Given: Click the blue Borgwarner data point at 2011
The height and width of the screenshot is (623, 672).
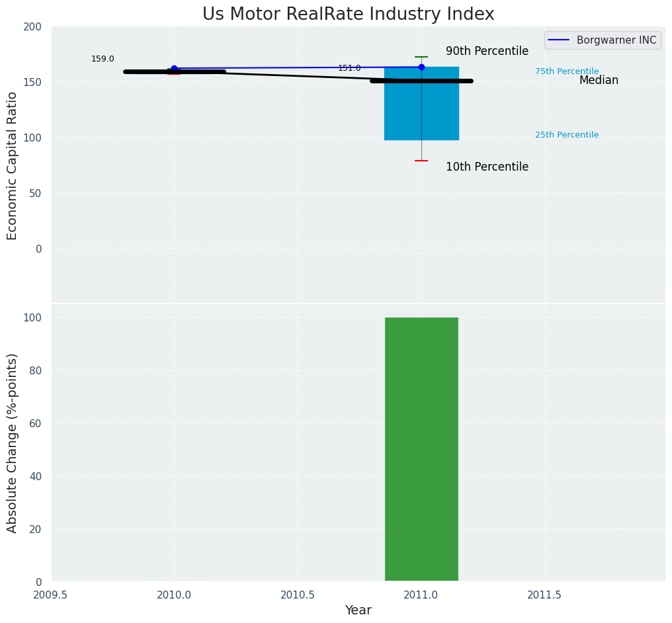Looking at the screenshot, I should 421,67.
